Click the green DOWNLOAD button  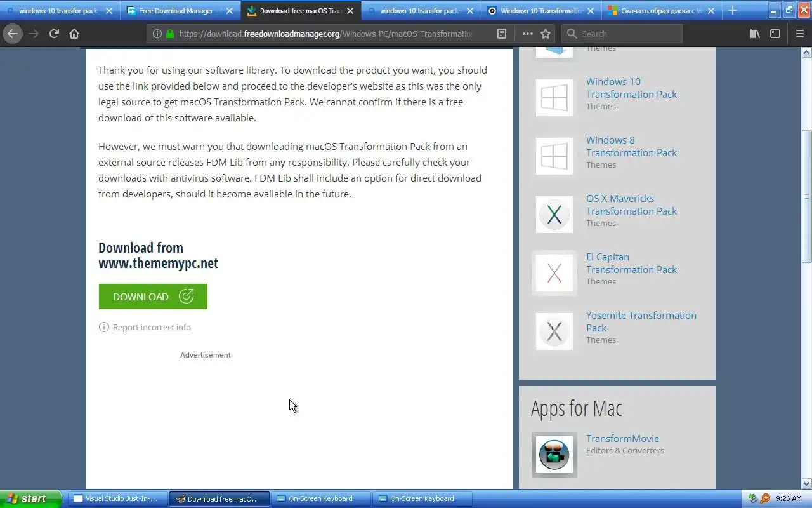pos(153,297)
